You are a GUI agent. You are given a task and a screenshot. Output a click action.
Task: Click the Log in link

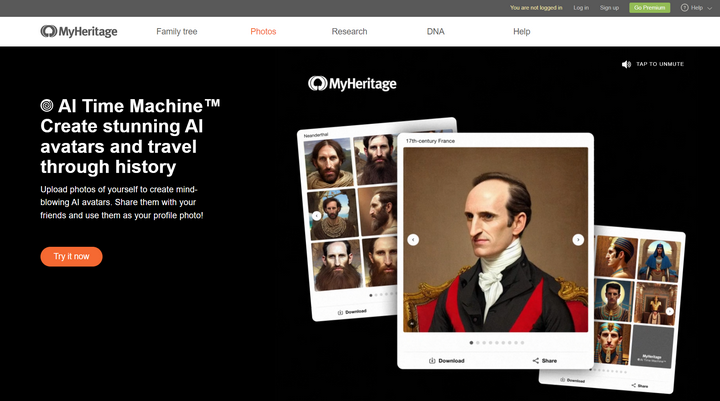[581, 8]
